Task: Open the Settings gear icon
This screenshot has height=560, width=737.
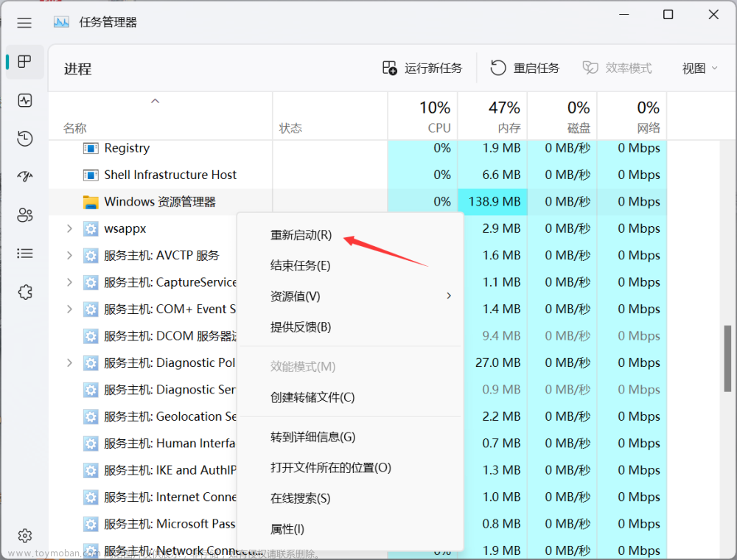Action: (x=25, y=536)
